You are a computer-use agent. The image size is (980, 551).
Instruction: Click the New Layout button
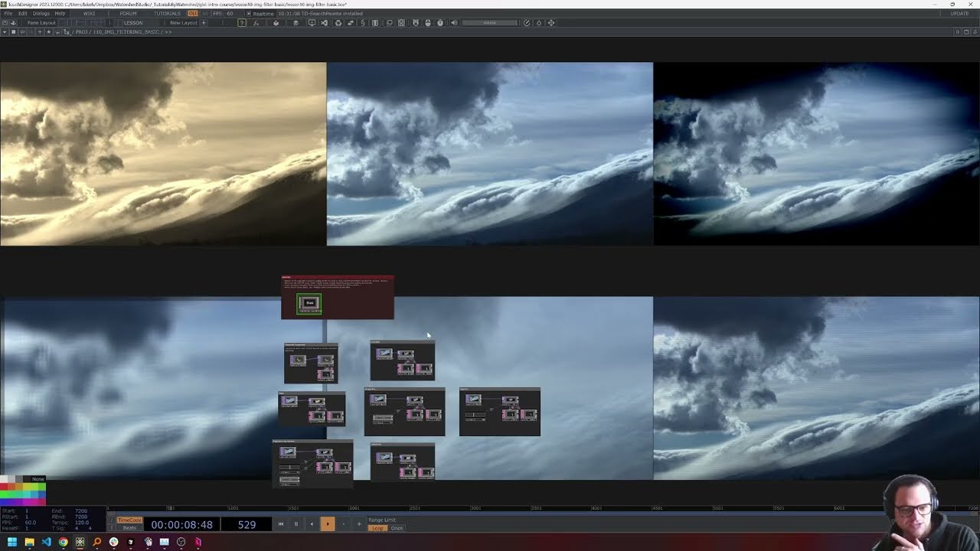coord(184,22)
